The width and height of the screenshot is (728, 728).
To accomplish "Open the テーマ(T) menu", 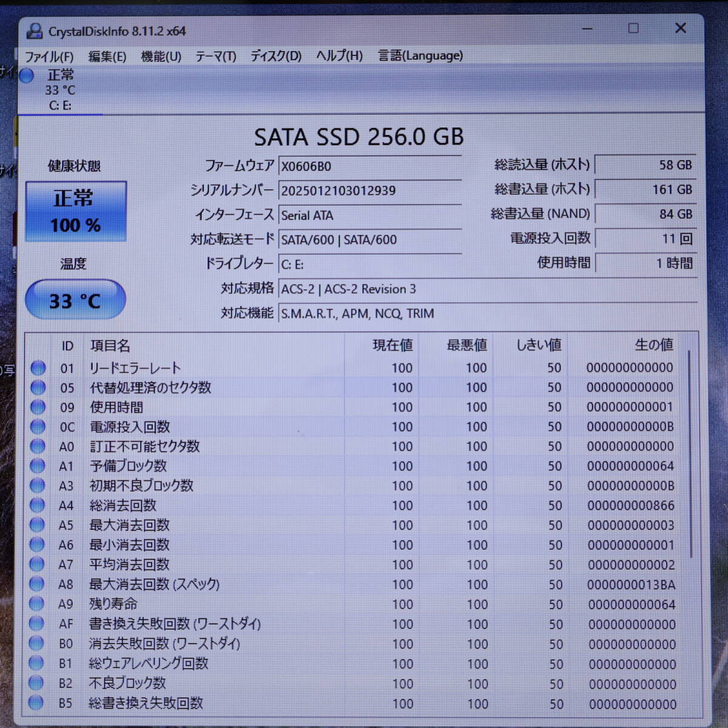I will click(215, 56).
